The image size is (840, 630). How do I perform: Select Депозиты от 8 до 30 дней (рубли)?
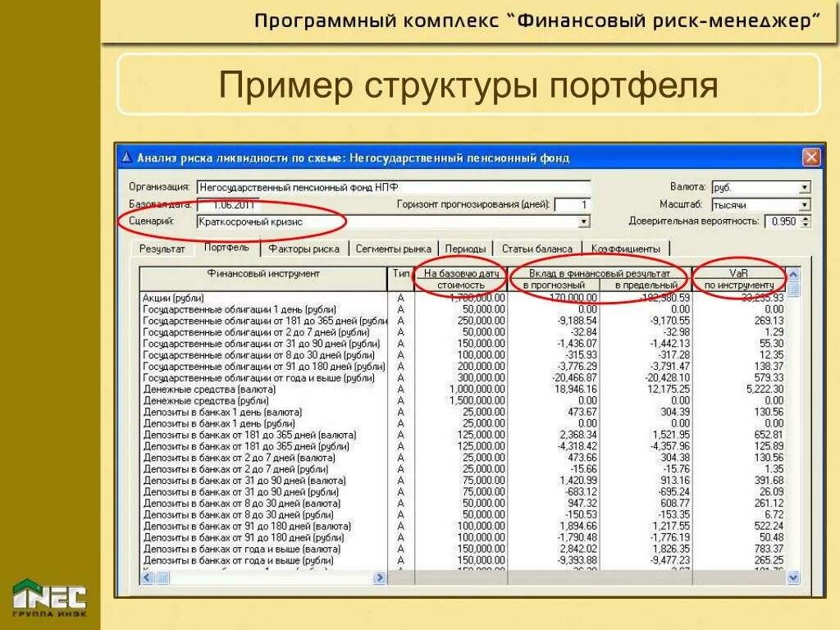463,515
